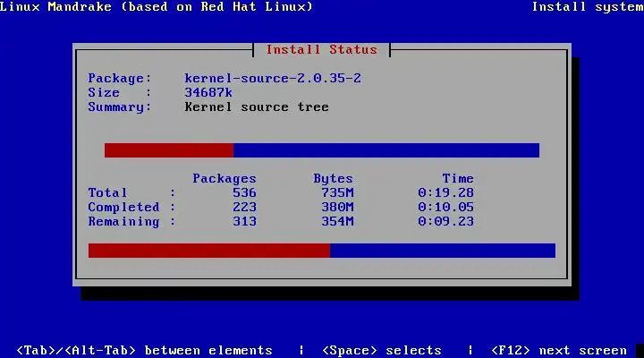The width and height of the screenshot is (644, 358).
Task: Click 'Install system' header text
Action: point(588,6)
